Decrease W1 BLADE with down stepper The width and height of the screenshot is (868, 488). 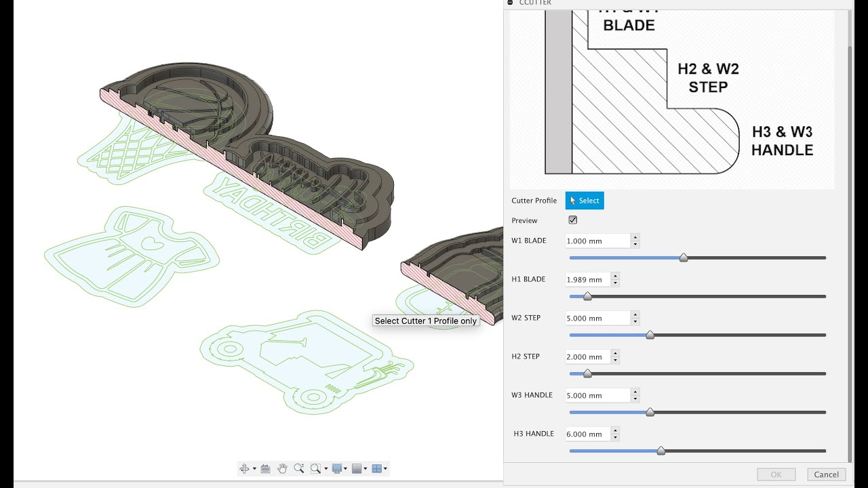635,244
